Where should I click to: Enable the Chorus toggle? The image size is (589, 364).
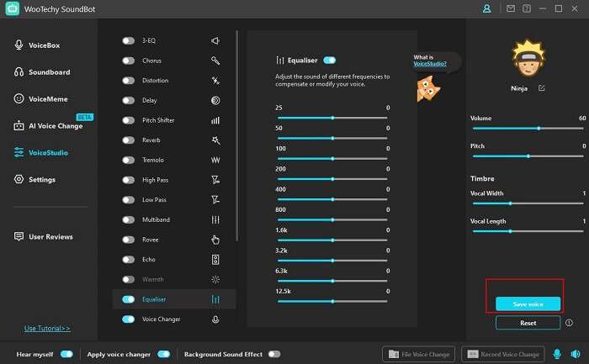(128, 61)
